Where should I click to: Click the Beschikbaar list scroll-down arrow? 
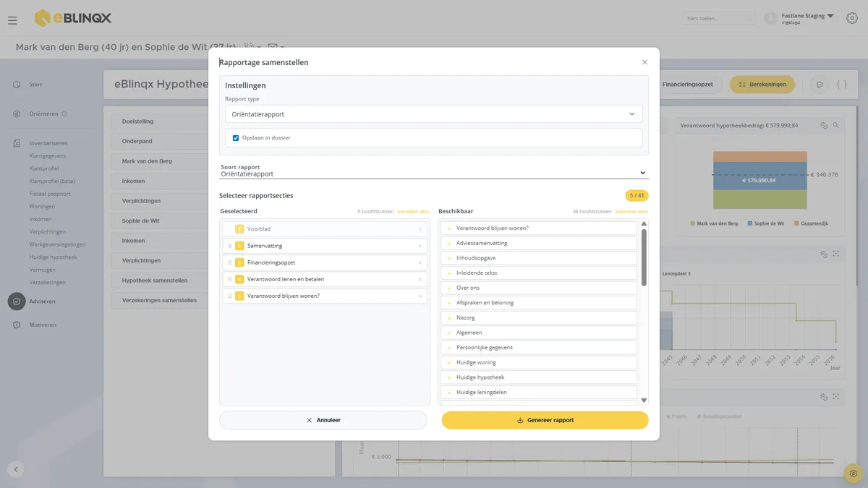pyautogui.click(x=644, y=401)
